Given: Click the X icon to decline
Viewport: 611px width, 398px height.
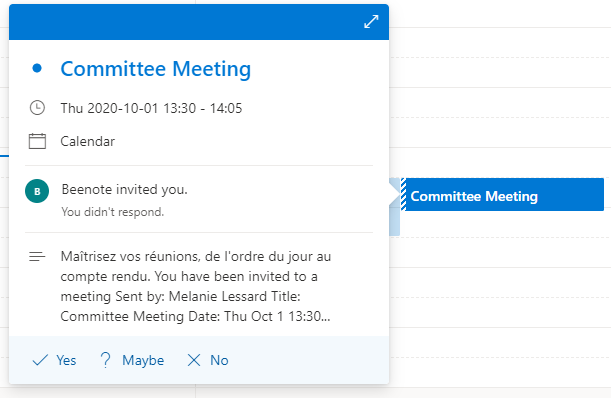Looking at the screenshot, I should pyautogui.click(x=194, y=360).
